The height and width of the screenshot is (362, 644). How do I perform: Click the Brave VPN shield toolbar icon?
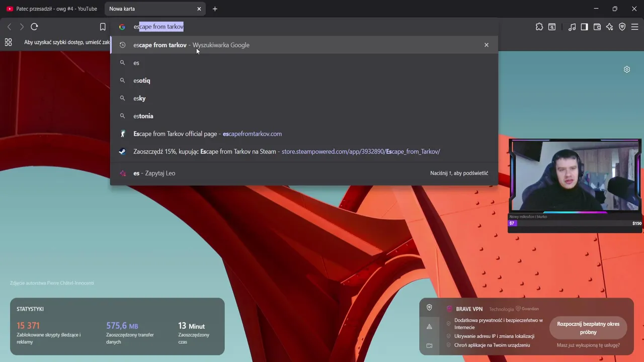coord(622,27)
